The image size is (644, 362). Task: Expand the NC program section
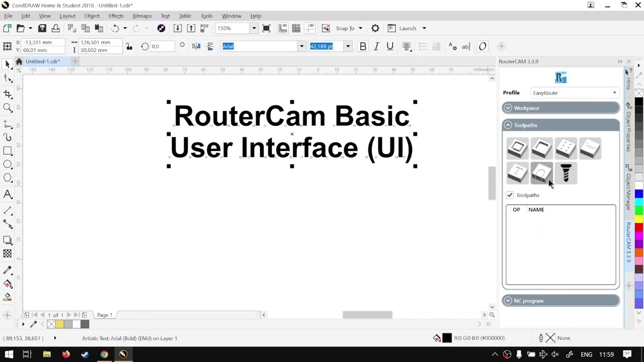[561, 301]
